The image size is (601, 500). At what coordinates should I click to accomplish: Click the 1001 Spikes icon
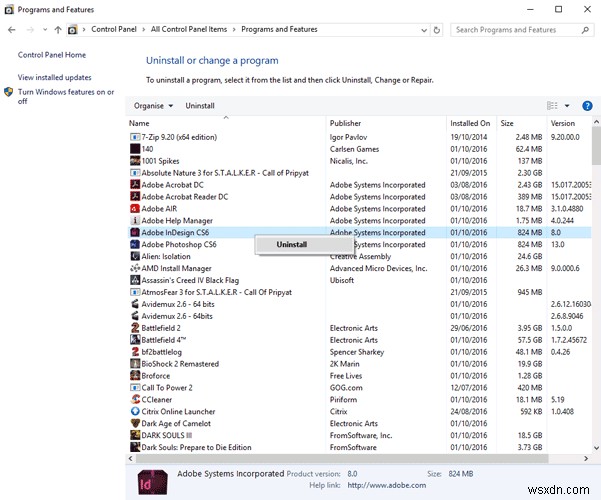tap(135, 161)
